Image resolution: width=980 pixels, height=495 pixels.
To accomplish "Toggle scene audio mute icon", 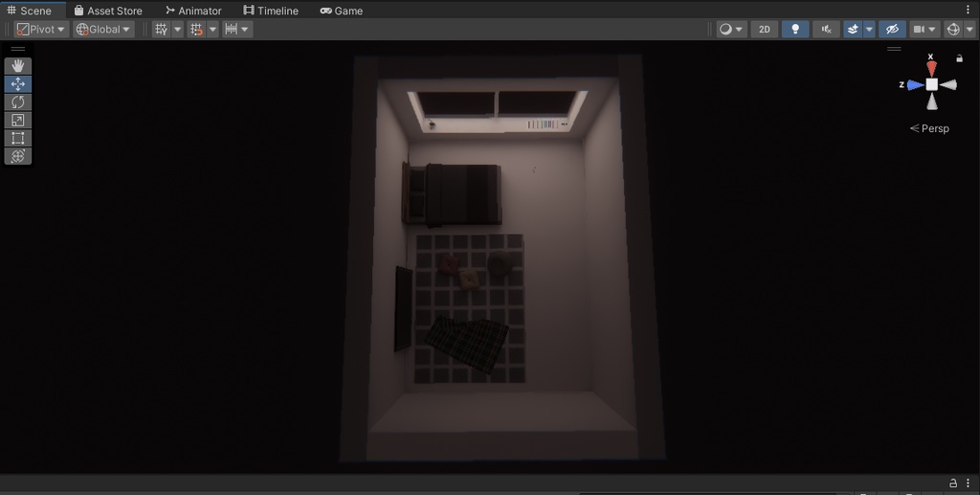I will click(x=826, y=30).
